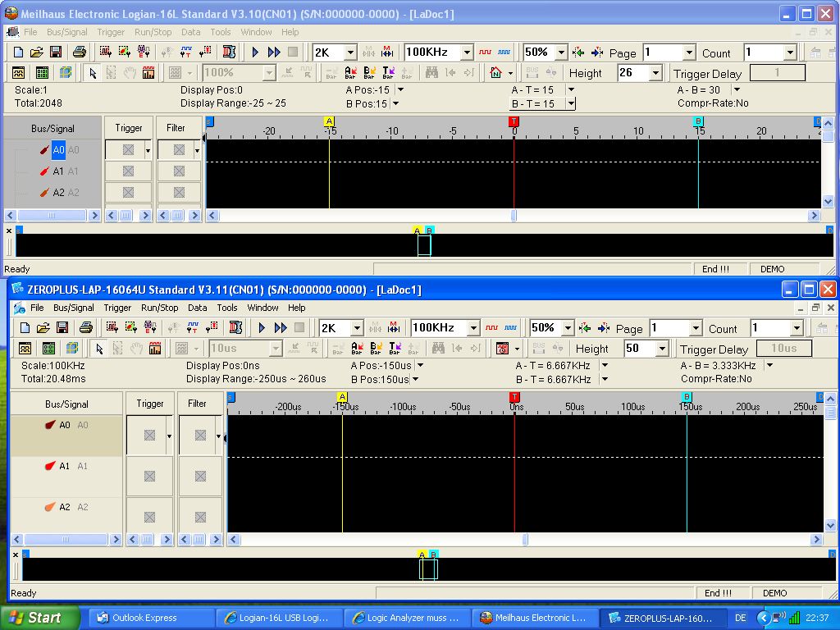Click Print icon in ZEROPLUS toolbar

[x=85, y=328]
